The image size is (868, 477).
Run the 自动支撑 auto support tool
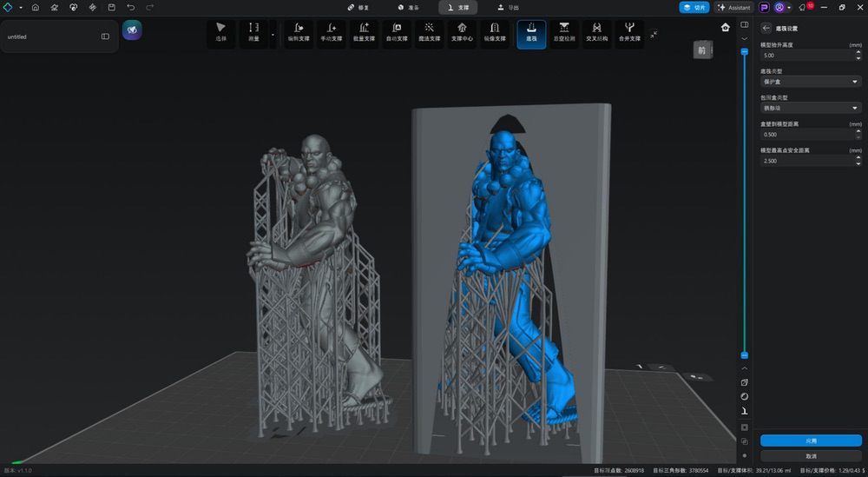tap(397, 32)
